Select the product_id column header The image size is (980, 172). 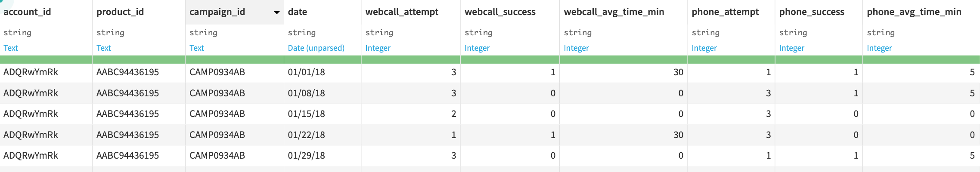120,12
